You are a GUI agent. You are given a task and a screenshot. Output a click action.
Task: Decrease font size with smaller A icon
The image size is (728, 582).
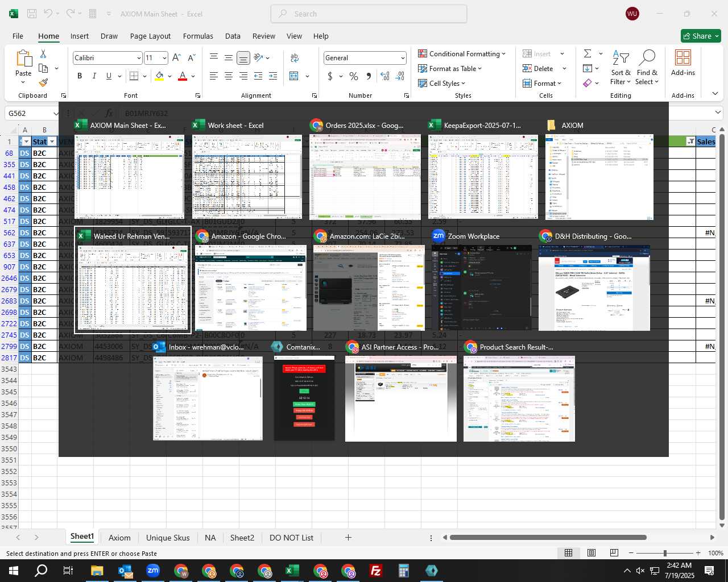191,58
